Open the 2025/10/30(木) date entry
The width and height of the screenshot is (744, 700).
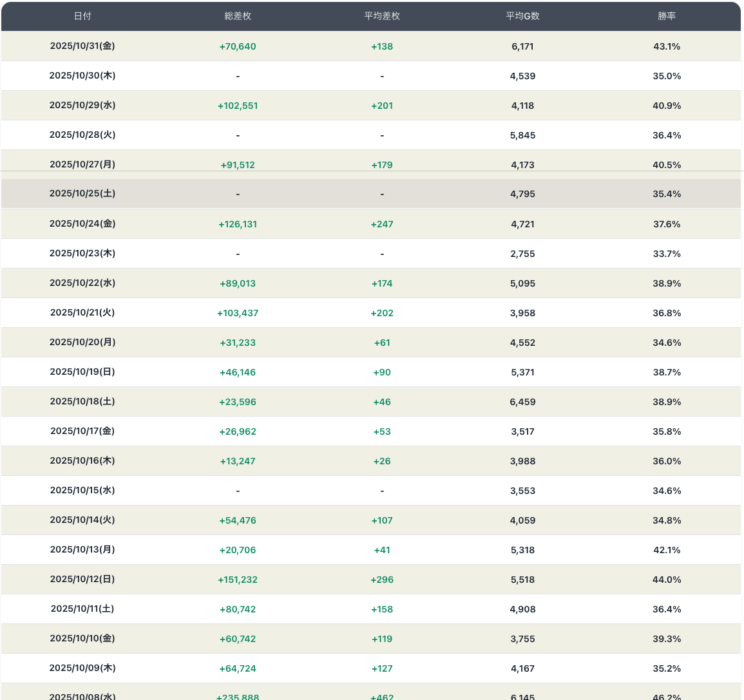coord(82,76)
